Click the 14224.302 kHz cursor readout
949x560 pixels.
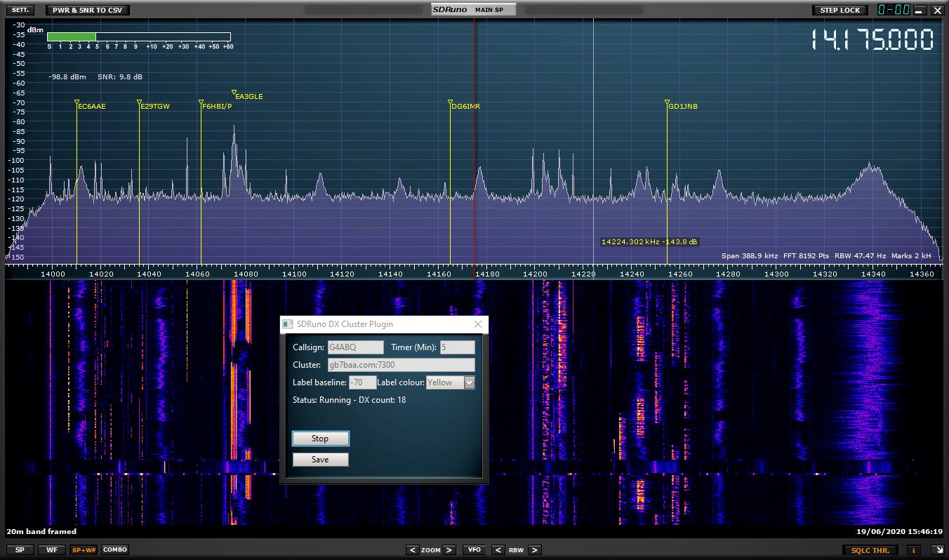click(649, 242)
